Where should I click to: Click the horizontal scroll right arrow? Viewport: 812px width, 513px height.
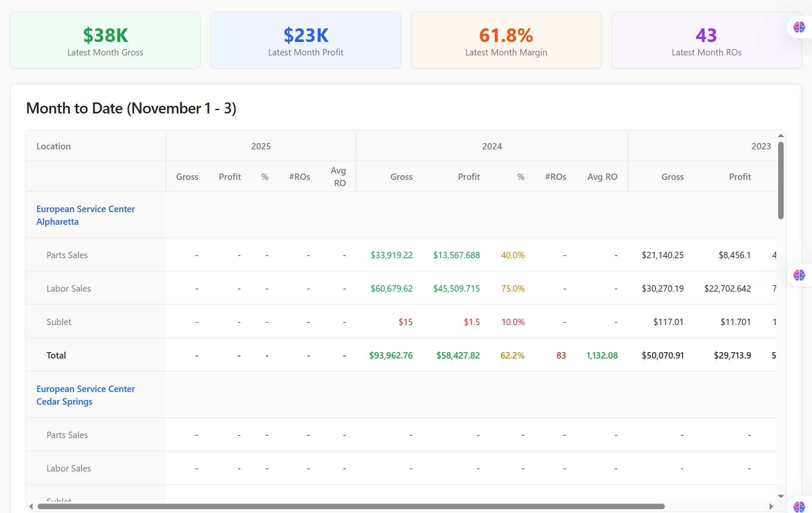point(771,506)
